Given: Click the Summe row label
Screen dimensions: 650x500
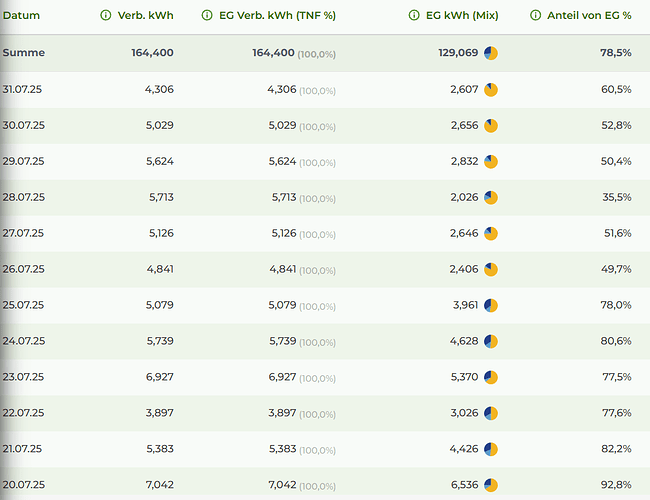Looking at the screenshot, I should (24, 53).
